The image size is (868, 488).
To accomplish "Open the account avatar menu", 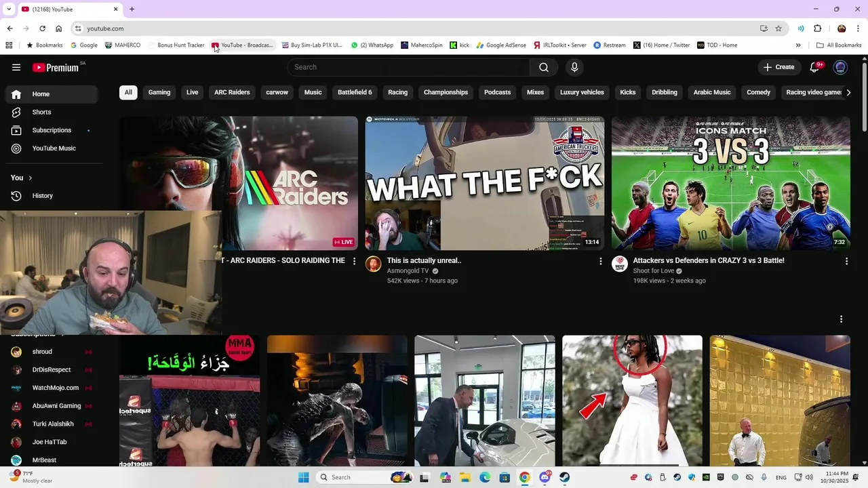I will [840, 67].
